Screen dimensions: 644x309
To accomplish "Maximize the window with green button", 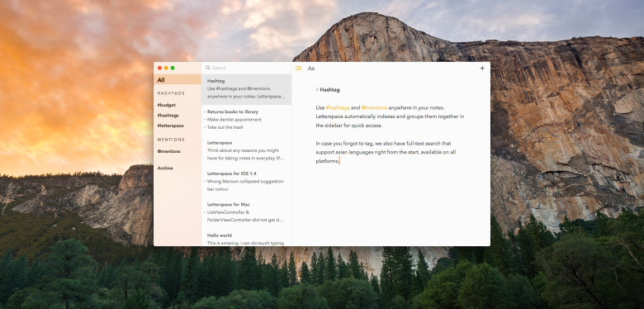I will (x=173, y=69).
